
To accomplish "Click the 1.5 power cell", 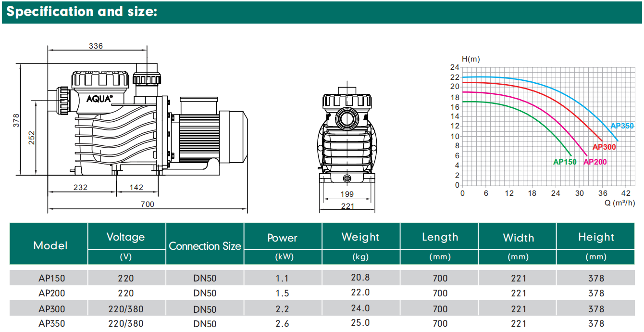I will 283,293.
